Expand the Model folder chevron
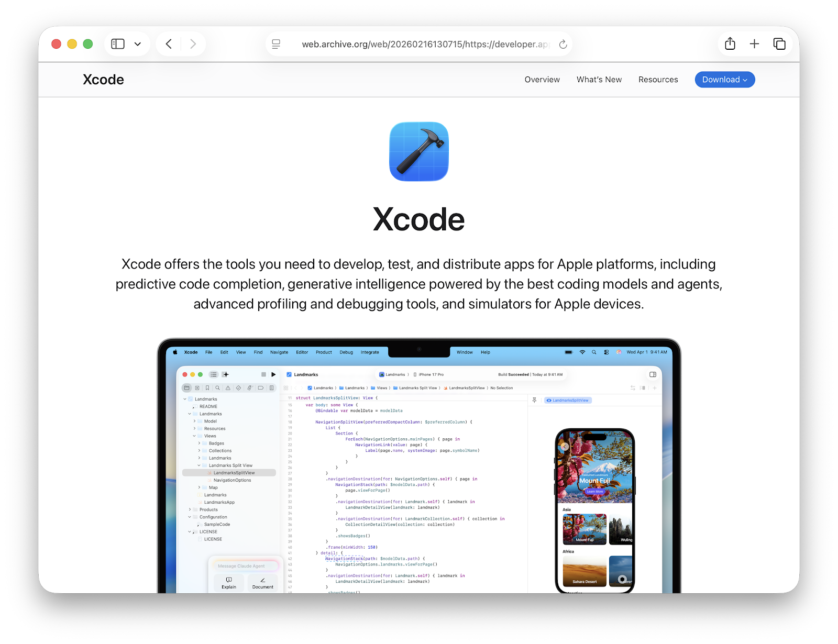Screen dimensions: 838x644 [194, 421]
